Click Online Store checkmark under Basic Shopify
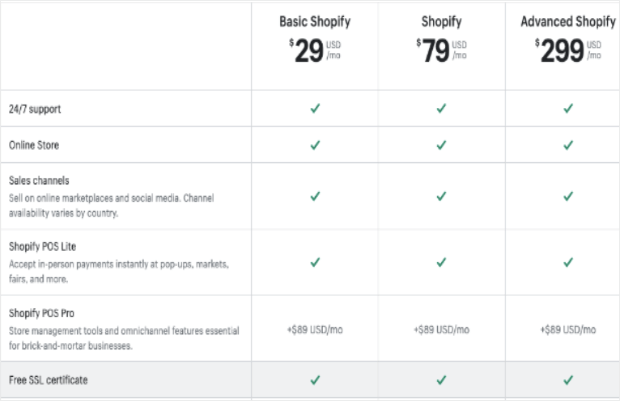This screenshot has height=401, width=620. (x=315, y=145)
